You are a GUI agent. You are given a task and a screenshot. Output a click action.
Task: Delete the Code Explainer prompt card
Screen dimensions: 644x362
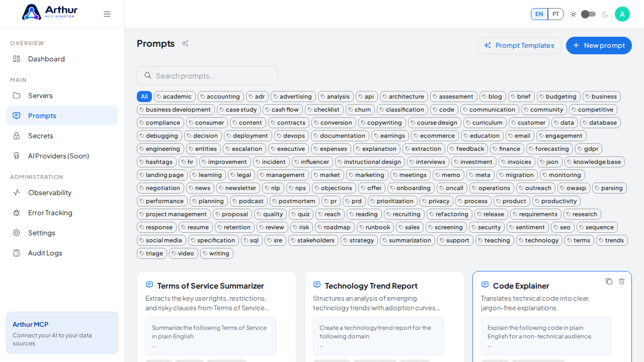point(621,282)
